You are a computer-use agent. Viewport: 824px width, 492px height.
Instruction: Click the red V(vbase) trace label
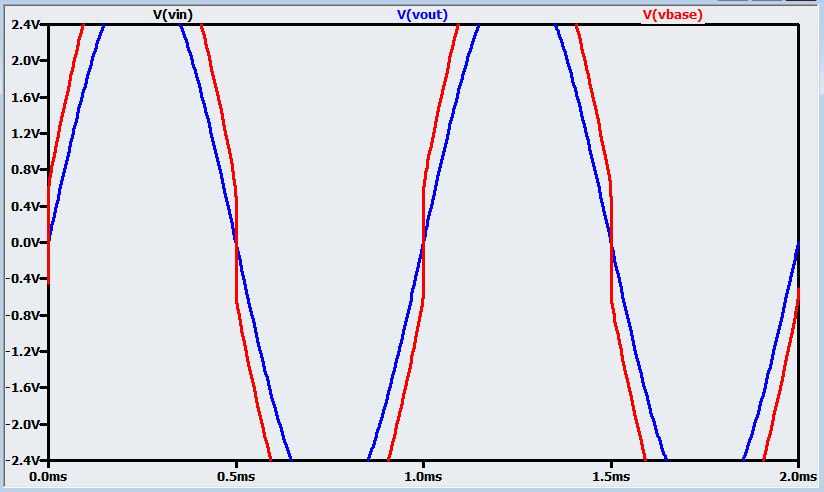click(672, 15)
